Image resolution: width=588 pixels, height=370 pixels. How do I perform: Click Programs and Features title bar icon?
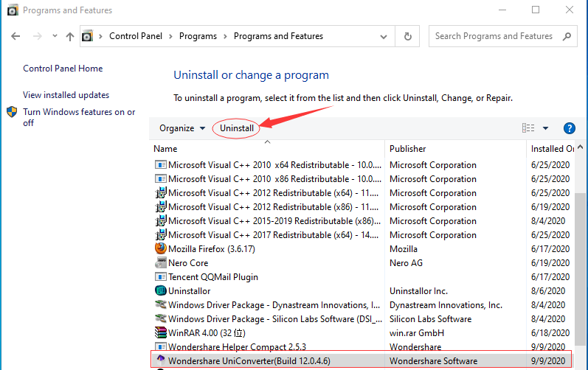[13, 10]
